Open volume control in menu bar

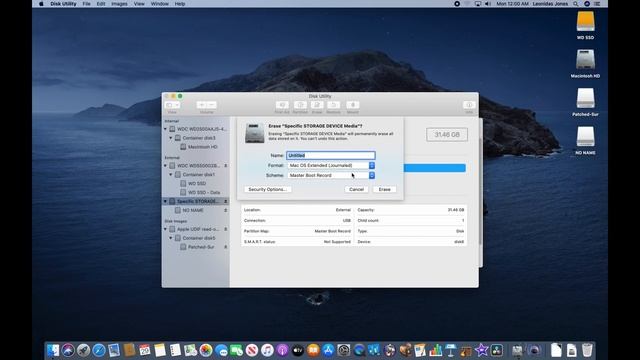coord(488,4)
